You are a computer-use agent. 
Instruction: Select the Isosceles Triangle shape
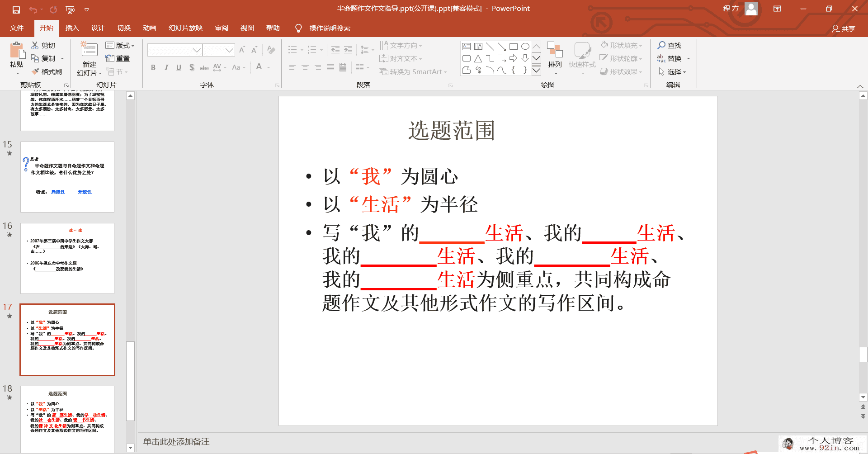tap(478, 58)
